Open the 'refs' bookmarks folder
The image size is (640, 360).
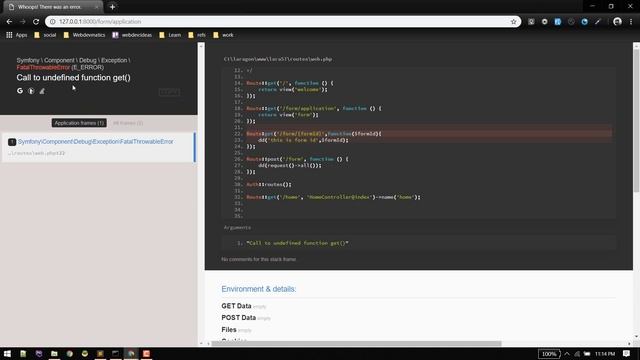pyautogui.click(x=197, y=35)
